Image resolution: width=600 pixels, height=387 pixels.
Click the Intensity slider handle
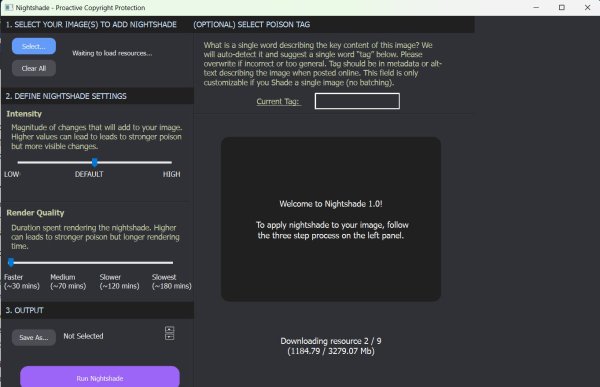click(x=95, y=162)
